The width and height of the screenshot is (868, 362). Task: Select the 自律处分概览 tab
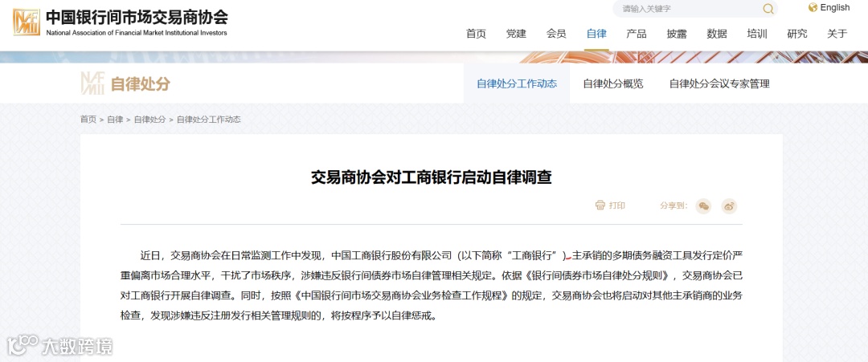[x=613, y=84]
